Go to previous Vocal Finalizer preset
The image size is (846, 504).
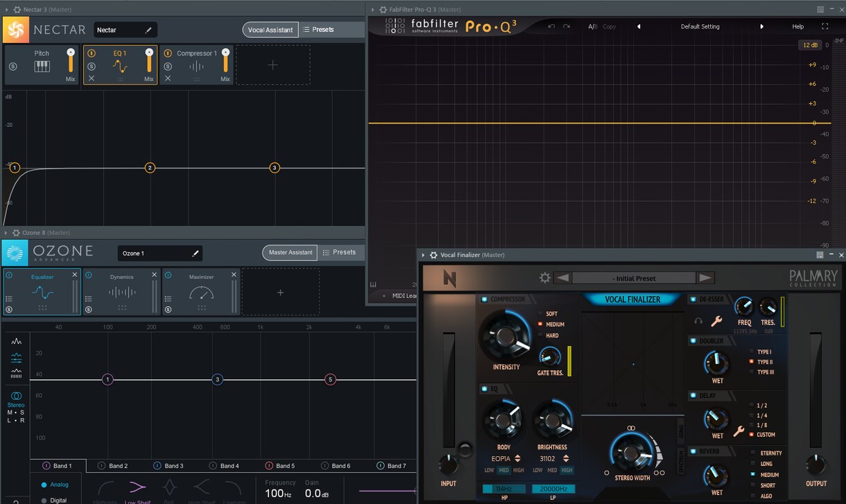(562, 278)
